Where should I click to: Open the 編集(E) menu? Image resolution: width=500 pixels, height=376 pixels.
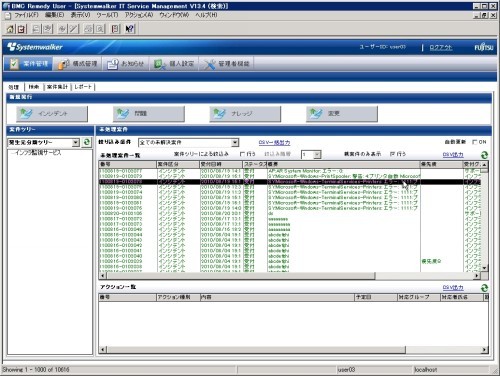(x=54, y=15)
